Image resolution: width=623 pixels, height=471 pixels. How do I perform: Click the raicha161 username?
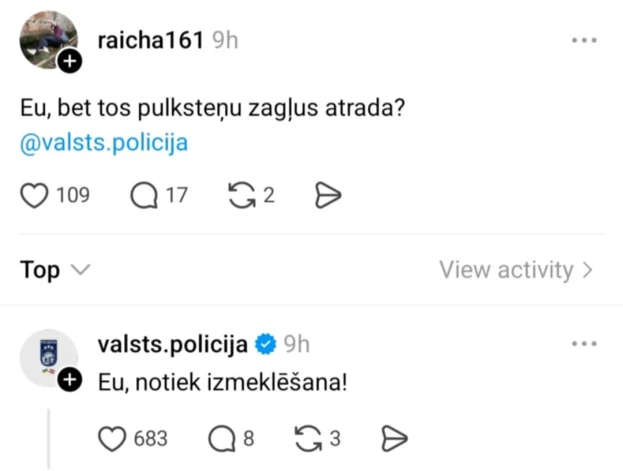(x=151, y=41)
